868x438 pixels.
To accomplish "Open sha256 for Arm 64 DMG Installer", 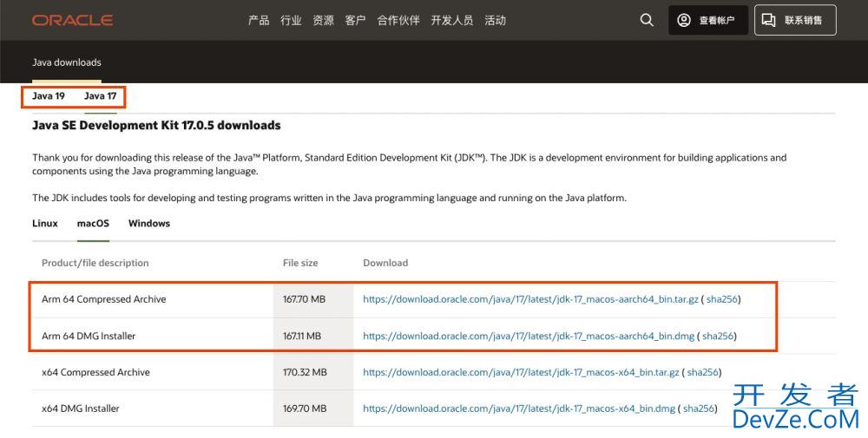I will 718,336.
